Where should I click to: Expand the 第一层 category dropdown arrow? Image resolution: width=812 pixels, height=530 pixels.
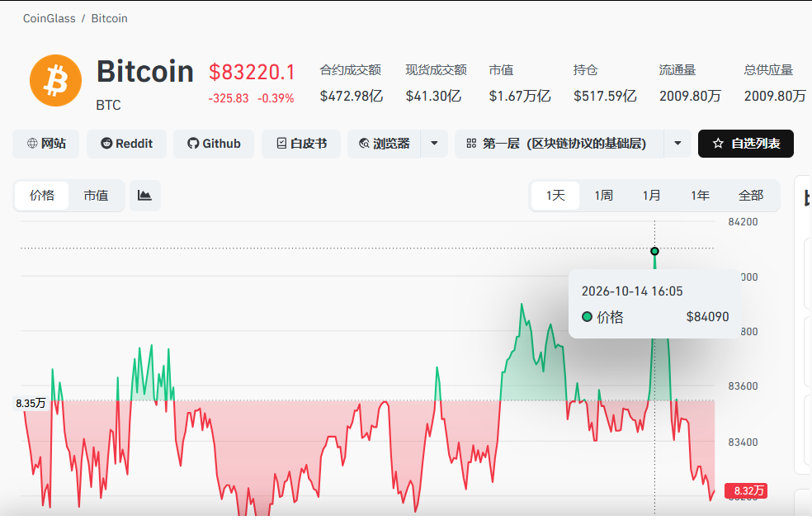click(677, 144)
